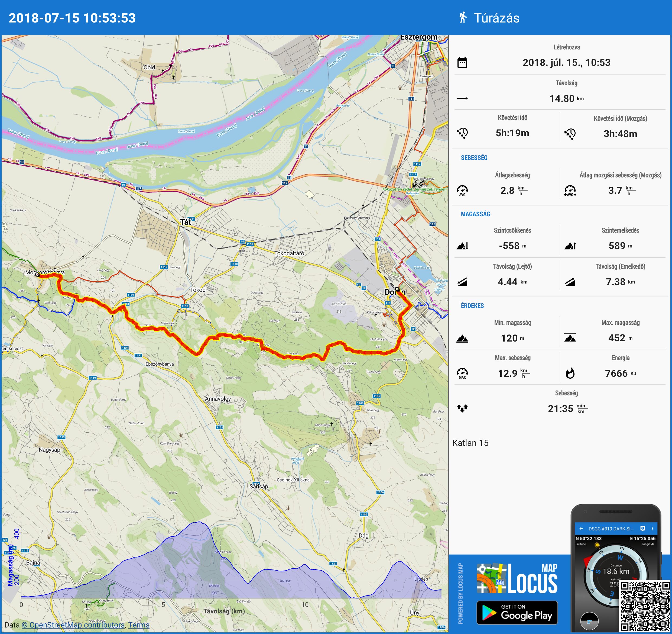Click the Dág label on the map
The image size is (672, 634).
point(364,536)
